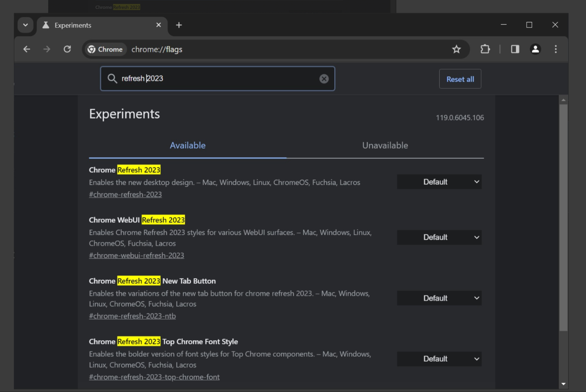The height and width of the screenshot is (392, 586).
Task: Open Chrome's three-dot menu
Action: (x=556, y=49)
